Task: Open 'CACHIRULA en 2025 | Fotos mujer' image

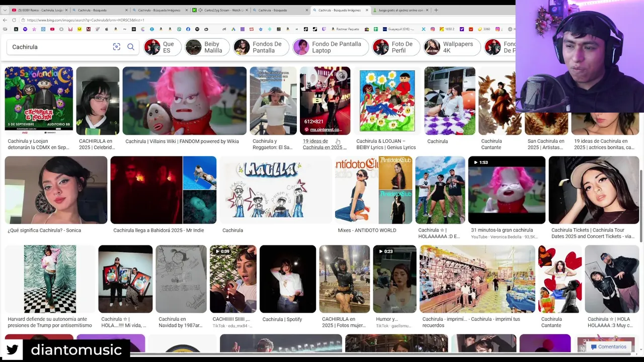Action: pyautogui.click(x=344, y=279)
